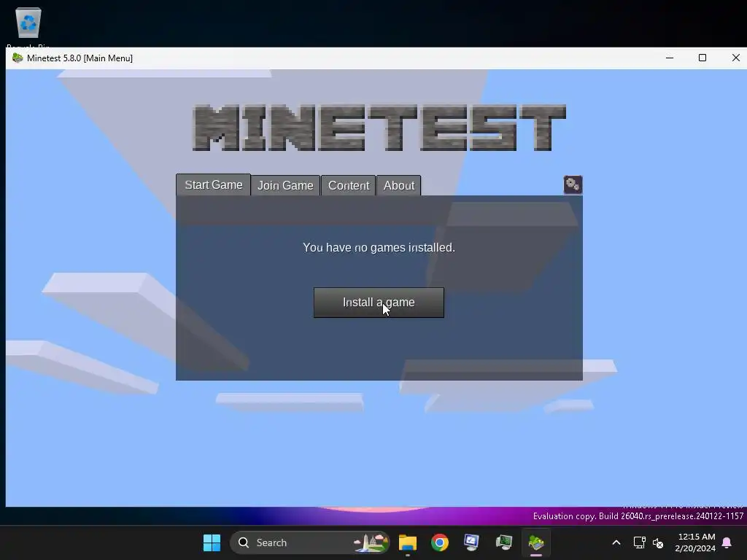
Task: Open File Explorer from the taskbar
Action: (408, 542)
